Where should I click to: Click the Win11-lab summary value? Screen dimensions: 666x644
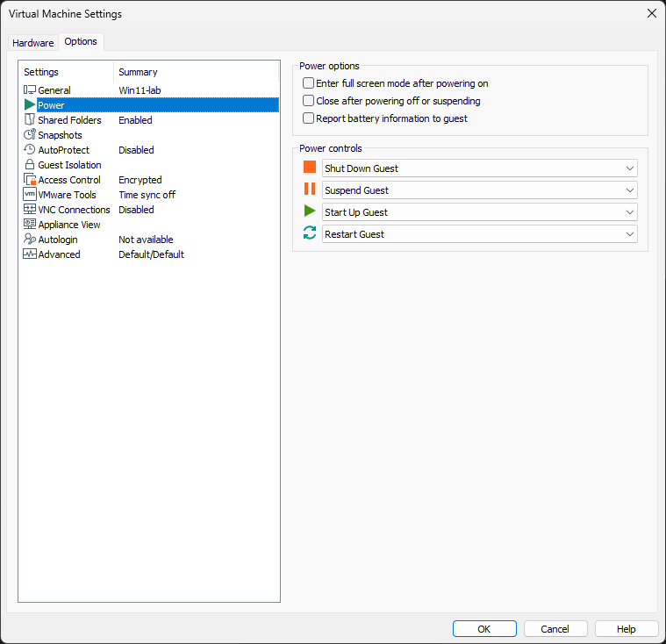140,90
